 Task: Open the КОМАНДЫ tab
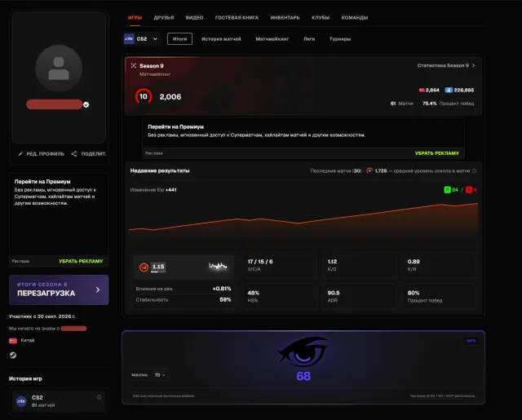(x=355, y=18)
